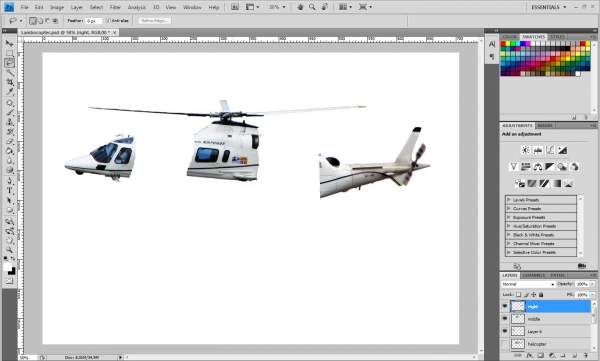Hide the right layer
Viewport: 600px width, 361px height.
point(505,306)
